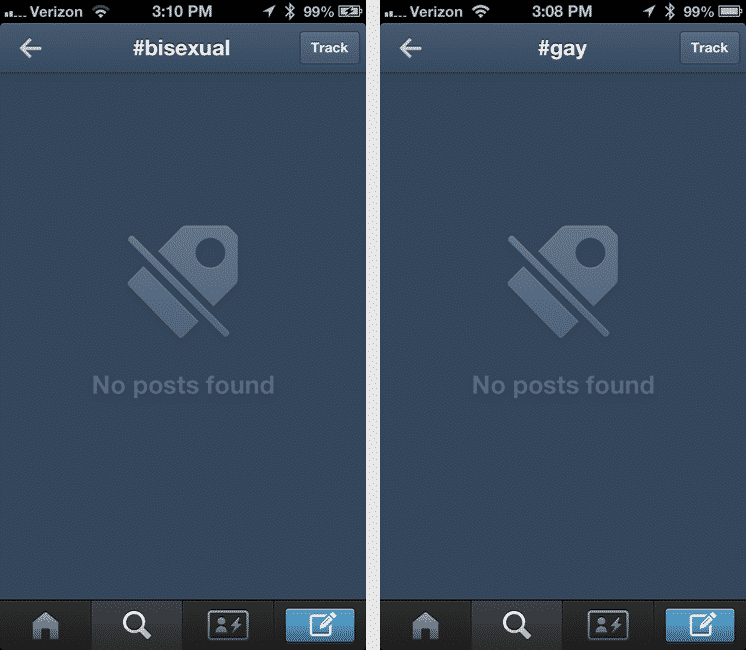Tap the back arrow on the #gay screen
The height and width of the screenshot is (650, 746).
pyautogui.click(x=410, y=48)
